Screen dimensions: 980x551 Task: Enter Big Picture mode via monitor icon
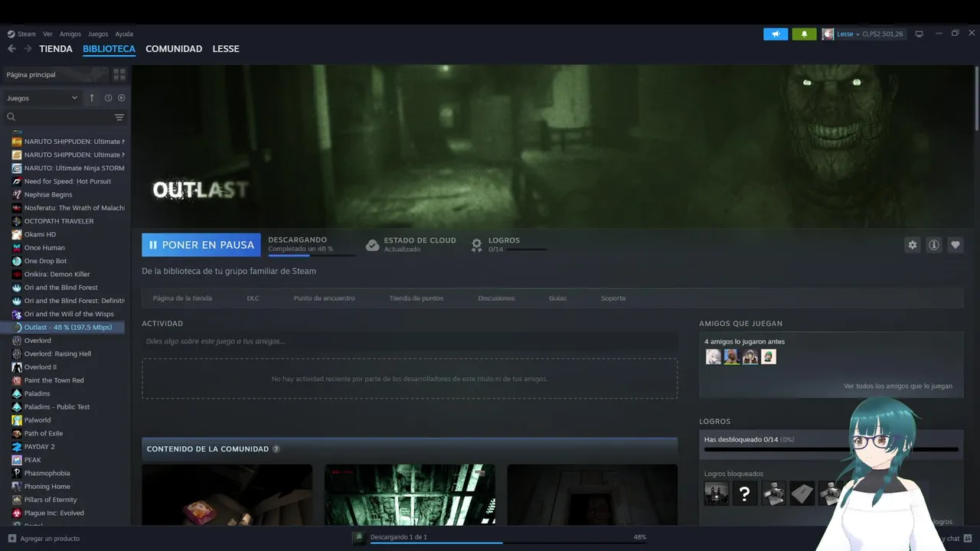tap(920, 34)
